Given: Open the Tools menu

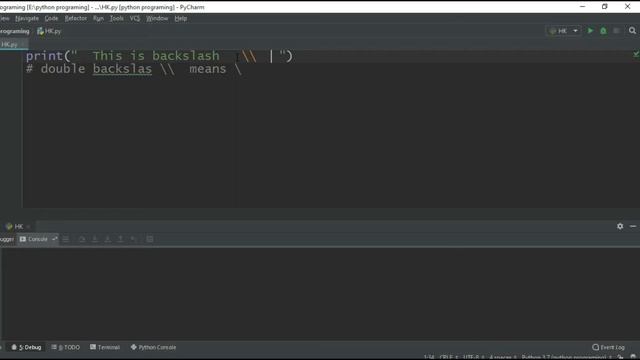Looking at the screenshot, I should (117, 18).
